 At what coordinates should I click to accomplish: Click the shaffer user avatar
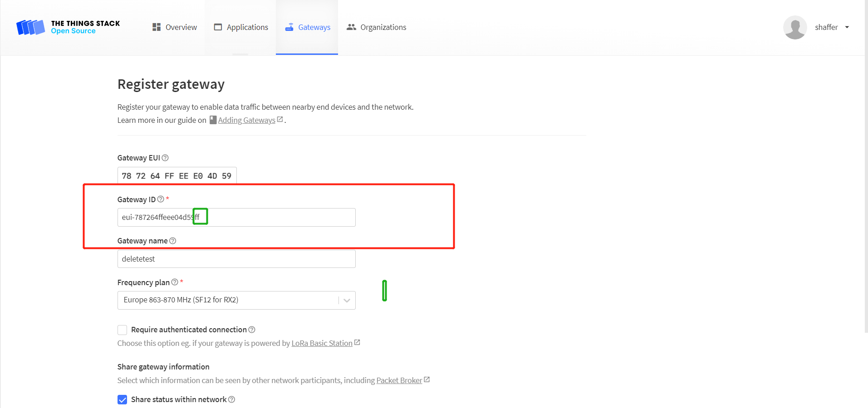[794, 27]
